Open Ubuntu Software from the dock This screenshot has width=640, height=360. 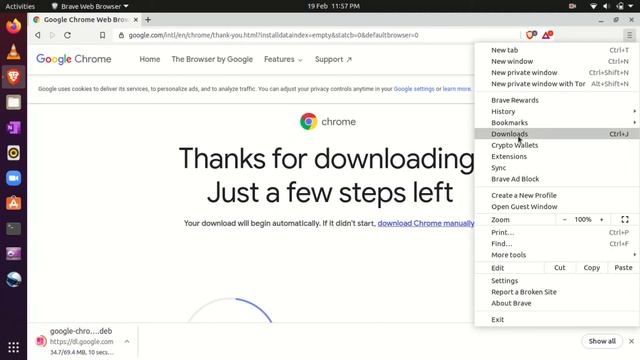[x=13, y=203]
